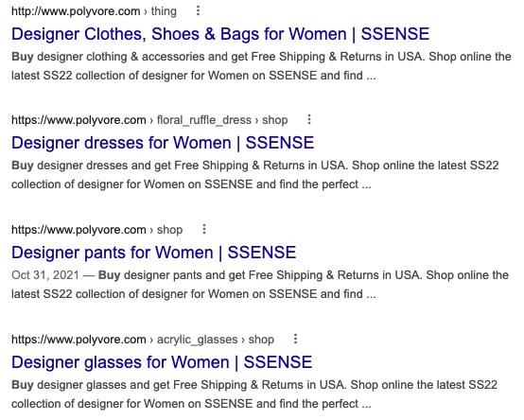Visit 'Designer pants for Women | SSENSE' result

(154, 253)
